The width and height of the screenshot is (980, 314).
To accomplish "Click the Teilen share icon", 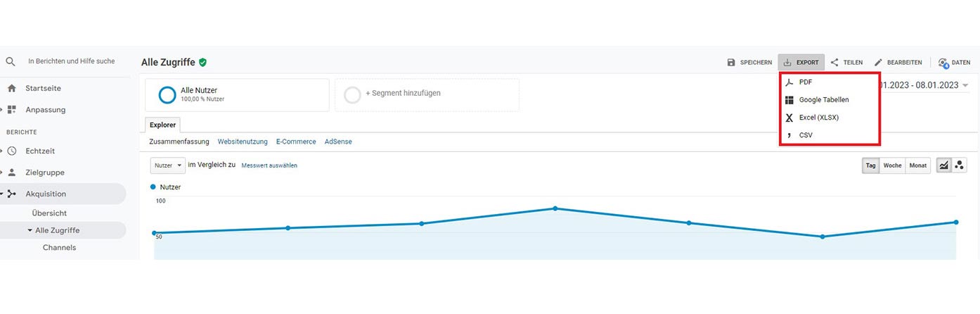I will pyautogui.click(x=834, y=63).
